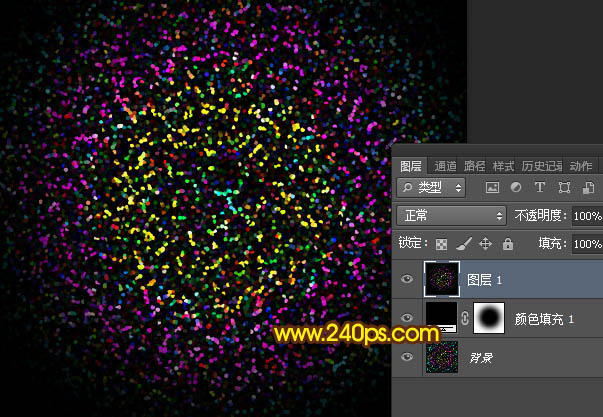Viewport: 603px width, 417px height.
Task: Switch to the 图层 tab
Action: click(x=411, y=166)
